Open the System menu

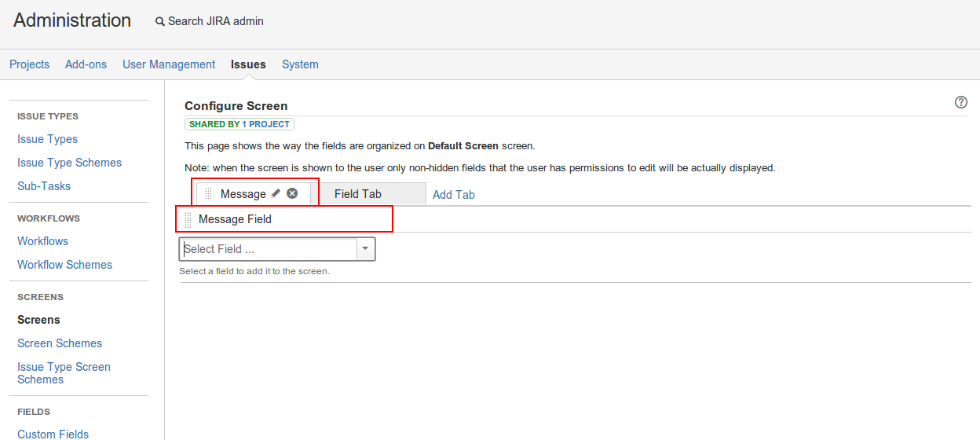click(300, 64)
